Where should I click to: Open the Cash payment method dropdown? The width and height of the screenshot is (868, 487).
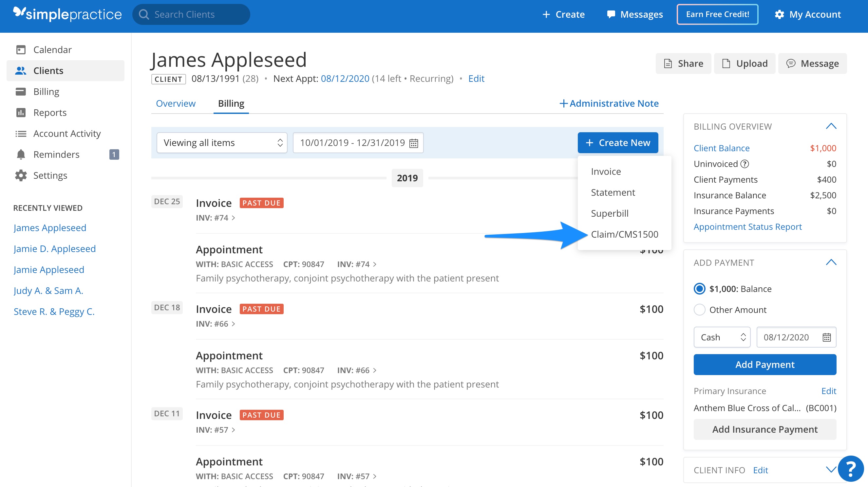click(x=722, y=337)
